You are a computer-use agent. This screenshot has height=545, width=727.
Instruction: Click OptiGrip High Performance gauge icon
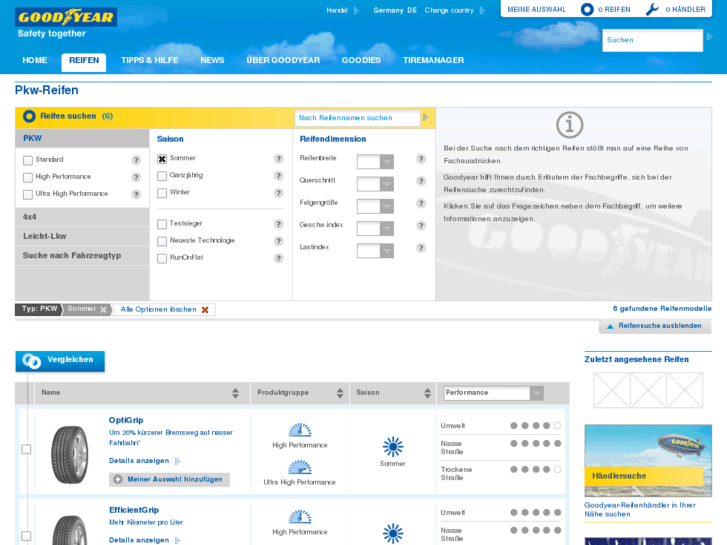[300, 430]
